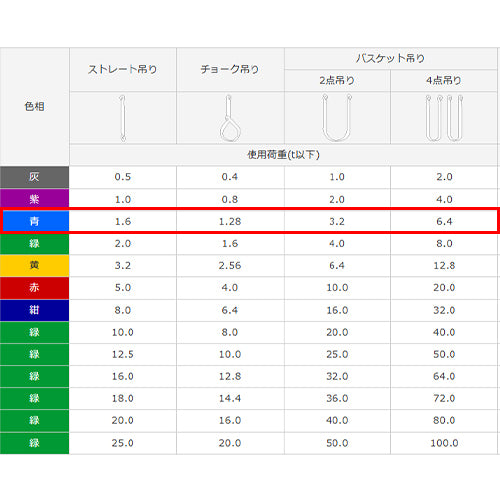Select the gray 灰 color cell
This screenshot has width=500, height=500.
(35, 177)
